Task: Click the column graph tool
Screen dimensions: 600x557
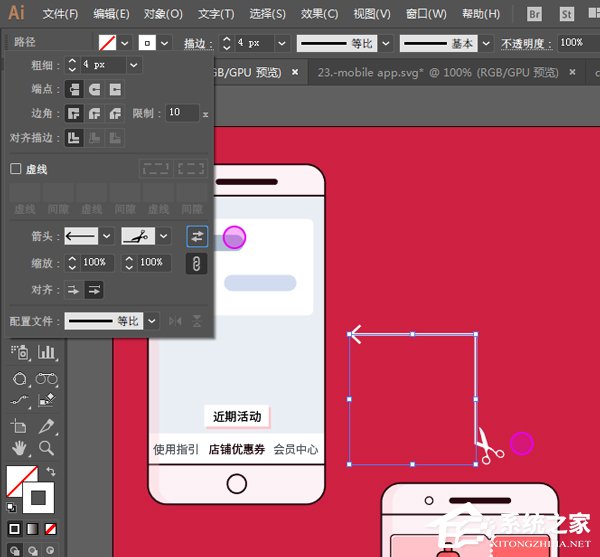Action: coord(46,352)
